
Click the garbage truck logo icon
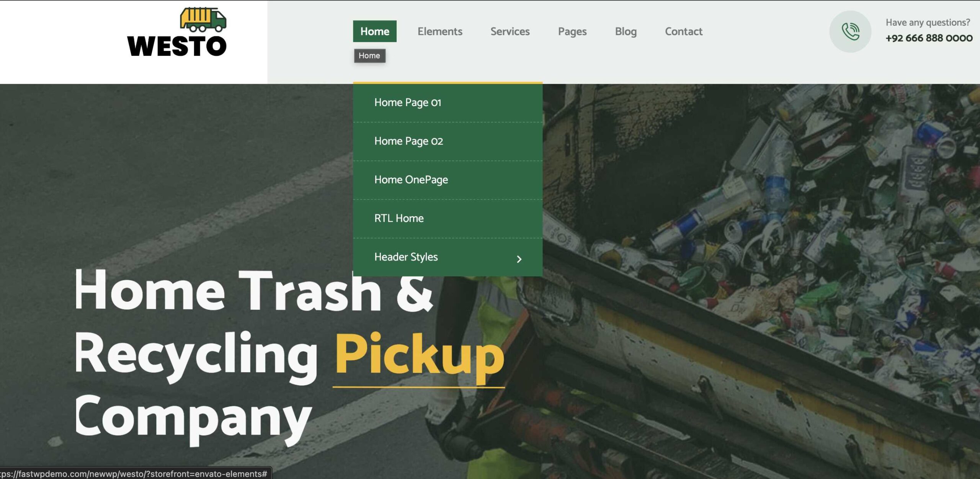coord(203,20)
